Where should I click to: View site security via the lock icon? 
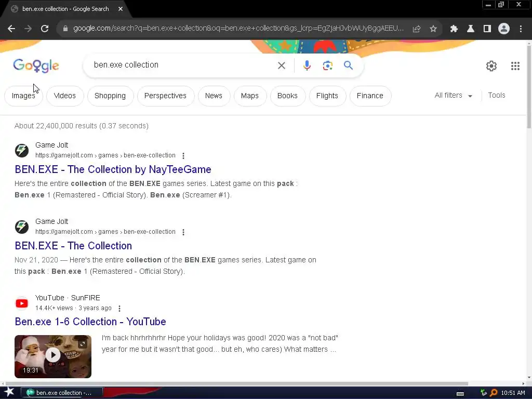pyautogui.click(x=65, y=29)
